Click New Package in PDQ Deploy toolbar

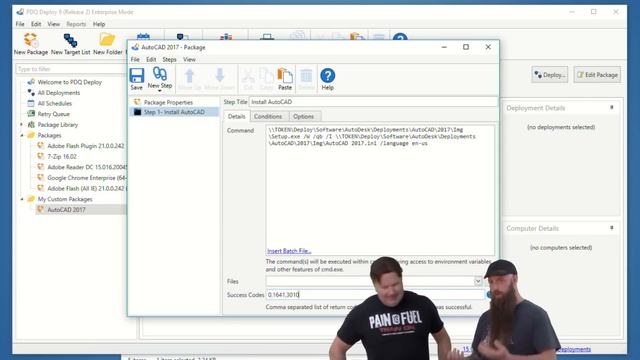click(31, 44)
